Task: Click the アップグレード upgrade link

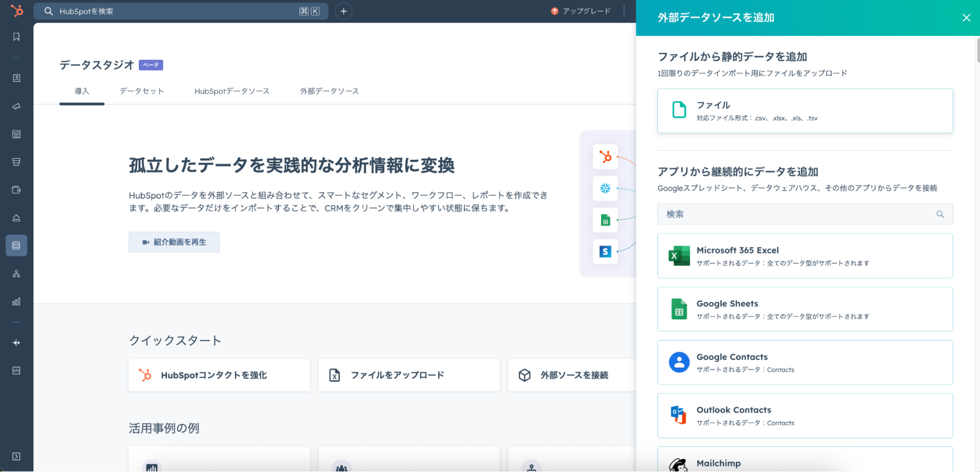Action: [581, 11]
